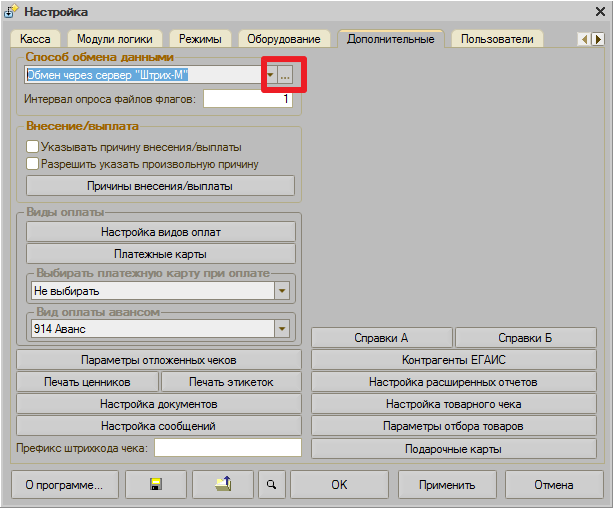Open Контрагенты ЕГАИС settings
This screenshot has width=613, height=508.
(x=453, y=360)
